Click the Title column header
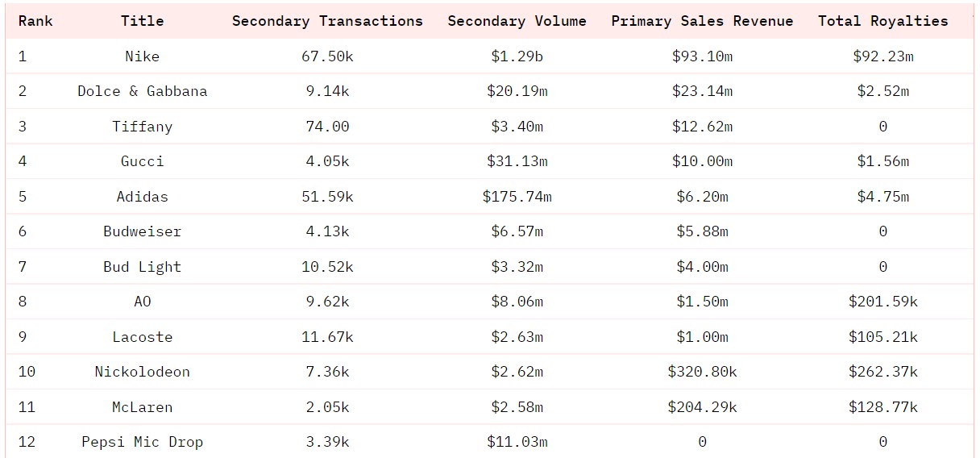Viewport: 980px width, 458px height. coord(142,21)
